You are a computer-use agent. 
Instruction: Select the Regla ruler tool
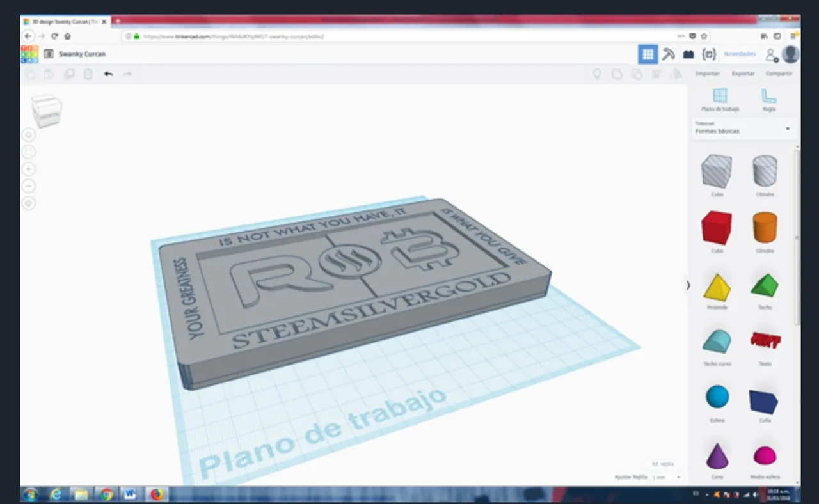tap(769, 100)
